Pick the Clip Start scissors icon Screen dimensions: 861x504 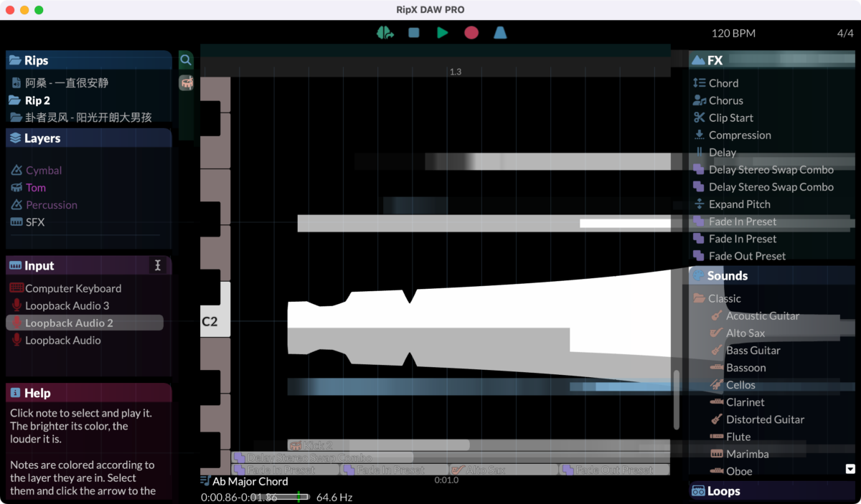pyautogui.click(x=700, y=118)
